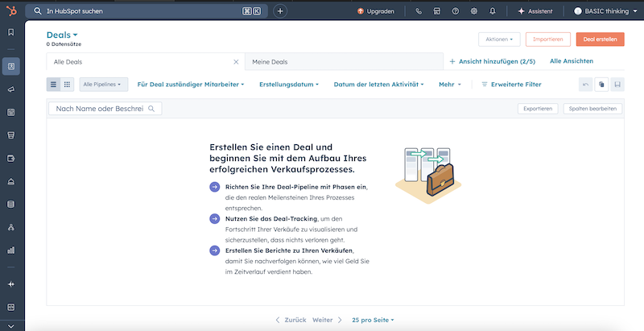Viewport: 644px width, 331px height.
Task: Open the Marketing megaphone sidebar icon
Action: [x=11, y=89]
